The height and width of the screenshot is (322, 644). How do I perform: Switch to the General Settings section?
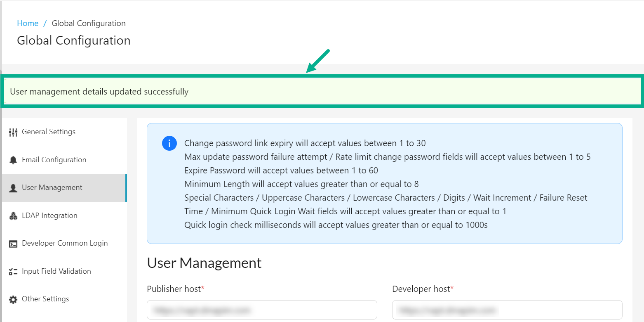[x=49, y=132]
